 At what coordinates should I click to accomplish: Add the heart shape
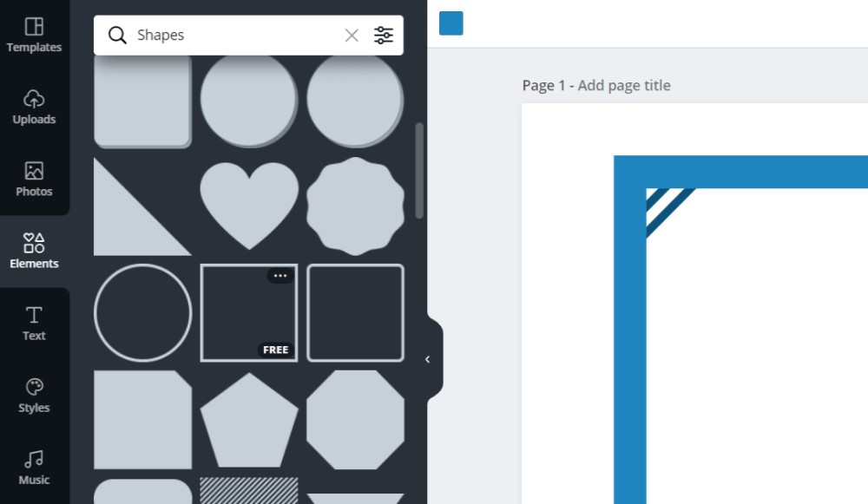coord(249,204)
